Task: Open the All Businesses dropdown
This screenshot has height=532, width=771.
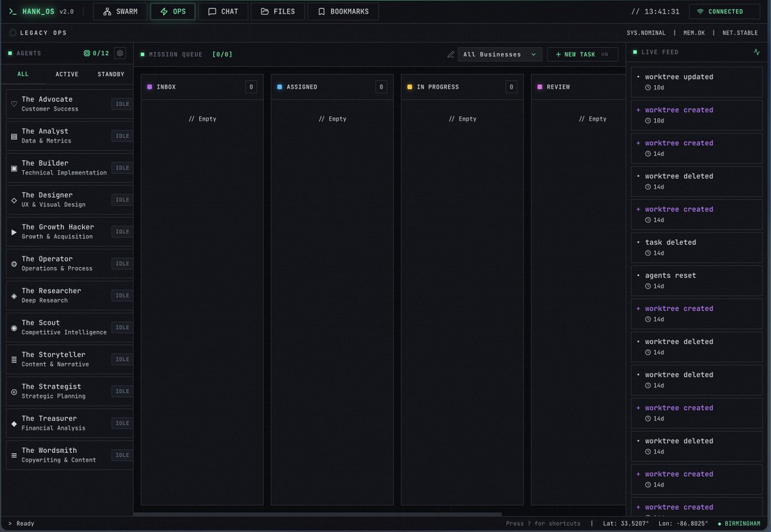Action: [x=500, y=55]
